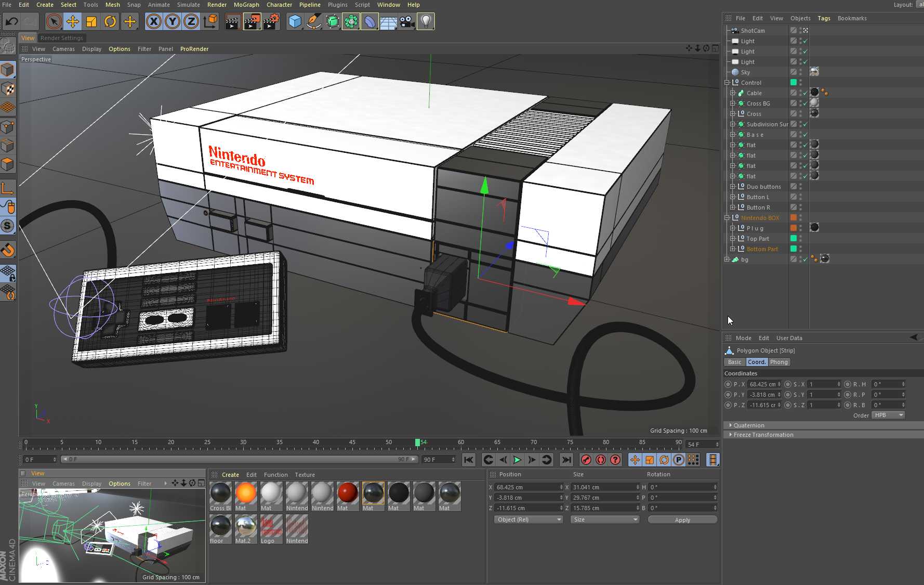Open the MoGraph array generator icon
Screen dimensions: 924x585
351,21
